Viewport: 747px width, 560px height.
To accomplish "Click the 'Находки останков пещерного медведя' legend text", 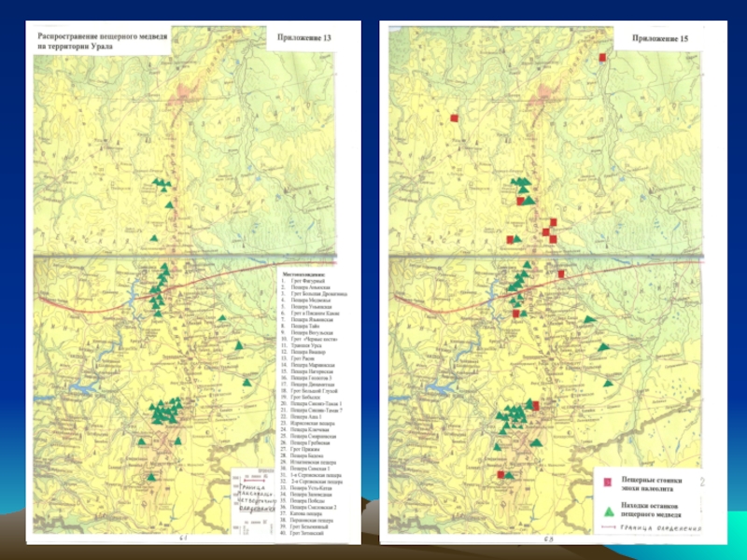I will tap(651, 510).
